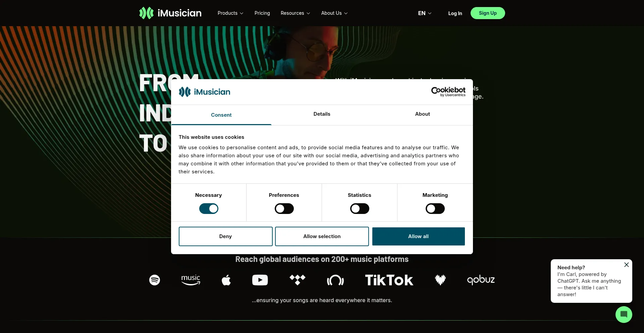Click the TikTok logo
The height and width of the screenshot is (333, 644).
(389, 280)
